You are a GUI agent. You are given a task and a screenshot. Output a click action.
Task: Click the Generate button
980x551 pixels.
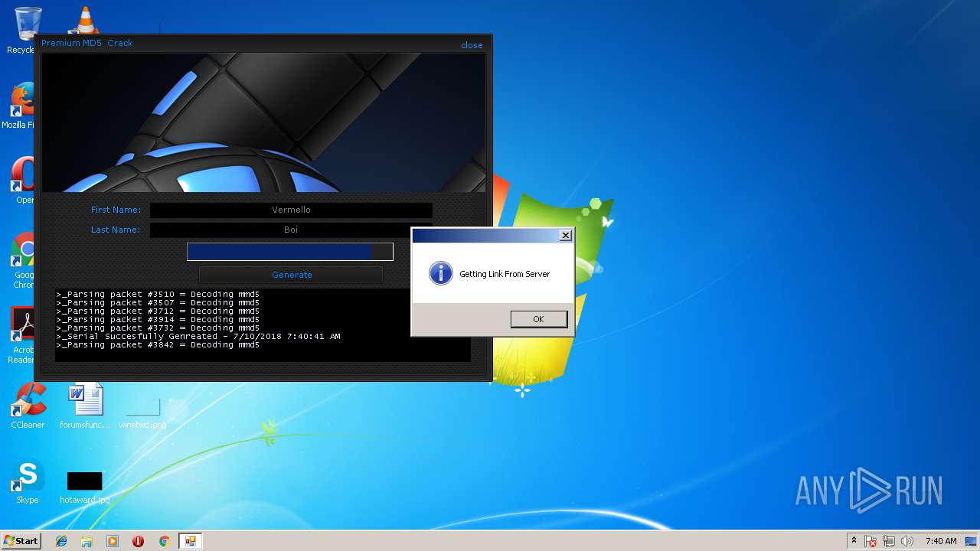291,275
